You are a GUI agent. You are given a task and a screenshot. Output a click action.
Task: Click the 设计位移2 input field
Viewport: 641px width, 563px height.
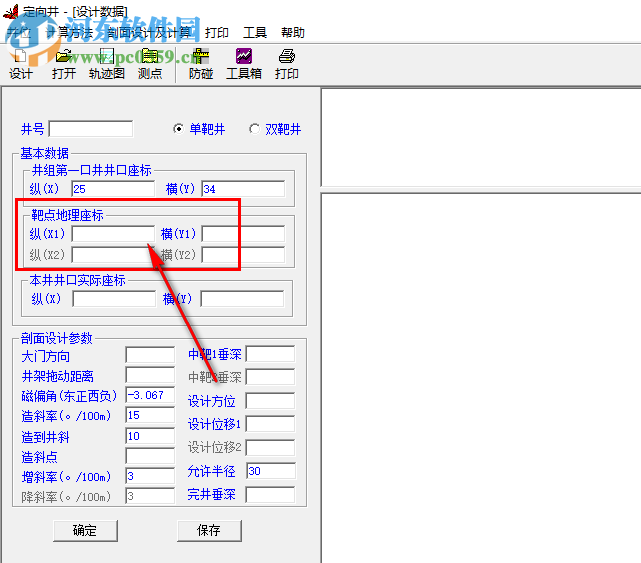click(x=270, y=448)
